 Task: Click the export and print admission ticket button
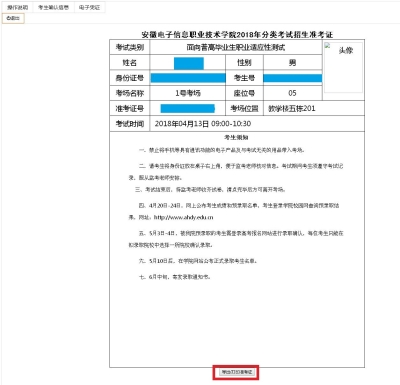(236, 372)
